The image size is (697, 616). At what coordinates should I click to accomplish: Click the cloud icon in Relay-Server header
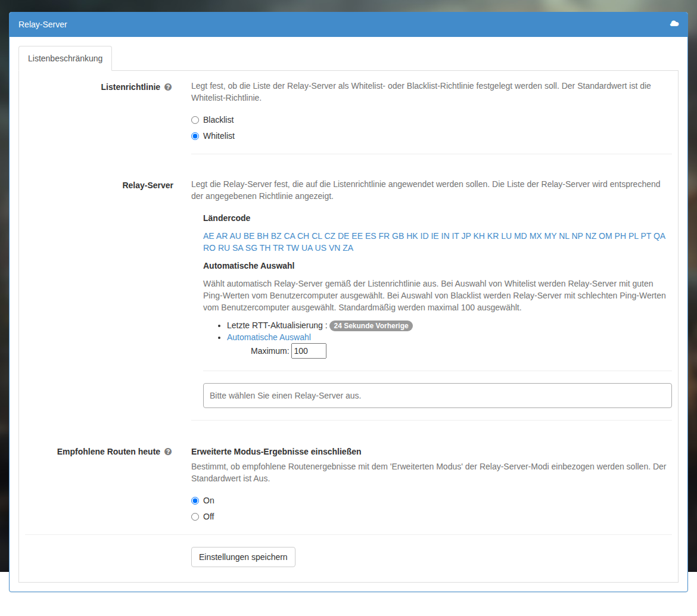pyautogui.click(x=674, y=24)
